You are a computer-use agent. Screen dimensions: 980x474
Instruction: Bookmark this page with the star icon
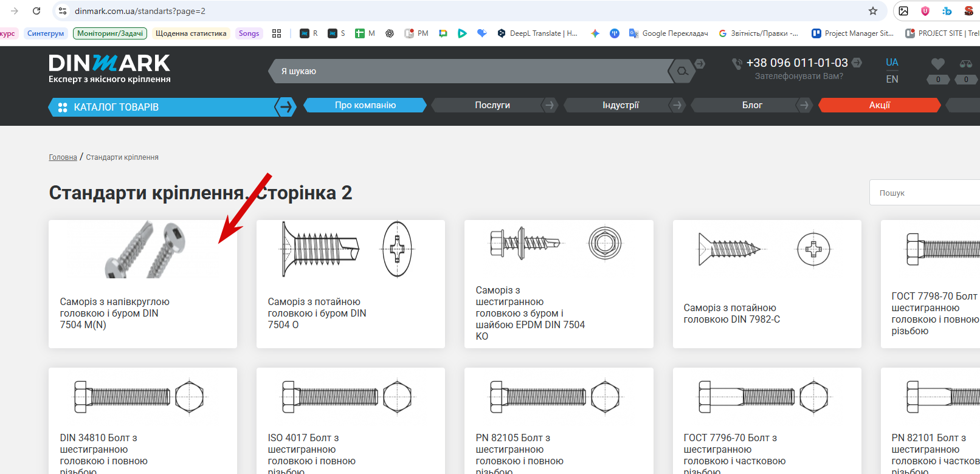[873, 11]
